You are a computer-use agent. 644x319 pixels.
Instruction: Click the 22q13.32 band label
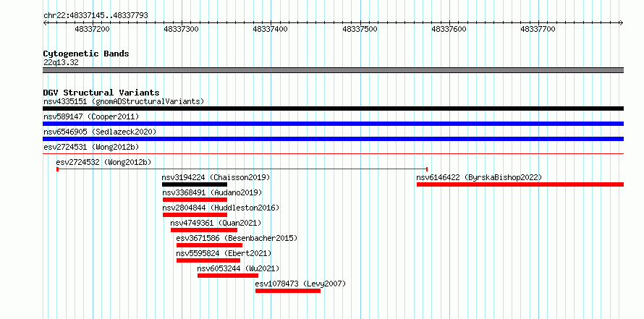61,62
